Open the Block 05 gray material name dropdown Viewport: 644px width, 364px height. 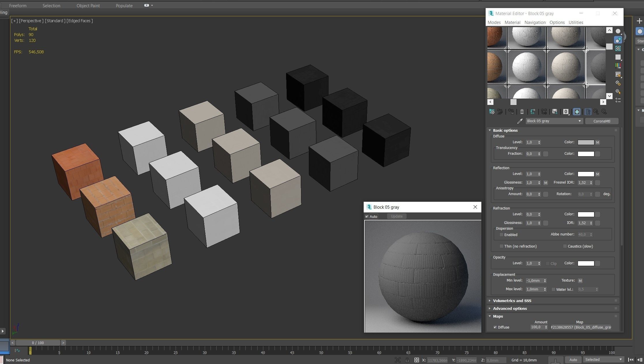coord(579,121)
